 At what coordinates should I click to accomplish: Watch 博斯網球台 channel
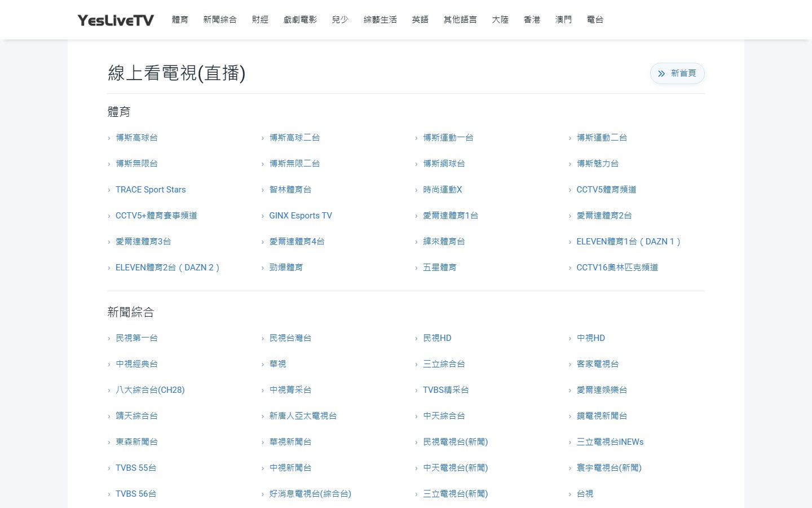pyautogui.click(x=444, y=164)
